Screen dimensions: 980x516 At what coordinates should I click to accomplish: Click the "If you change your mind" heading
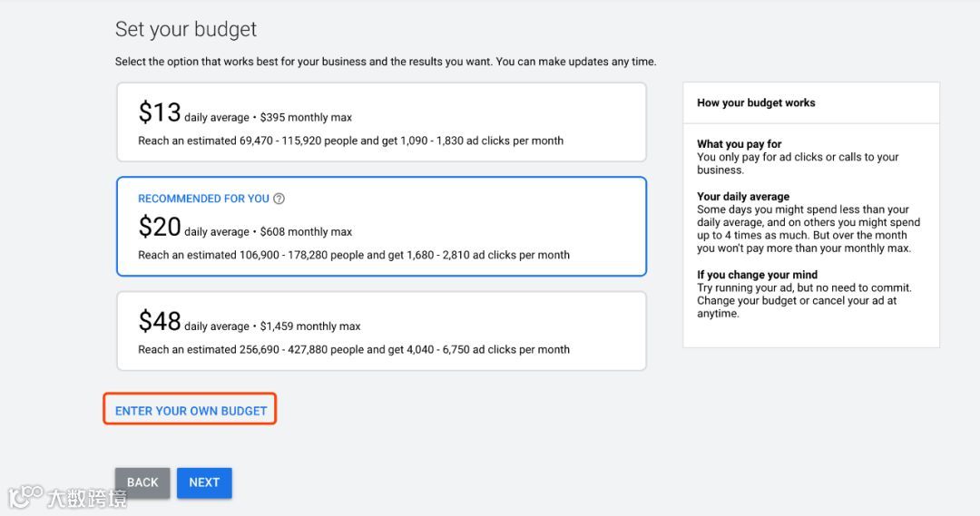click(757, 275)
